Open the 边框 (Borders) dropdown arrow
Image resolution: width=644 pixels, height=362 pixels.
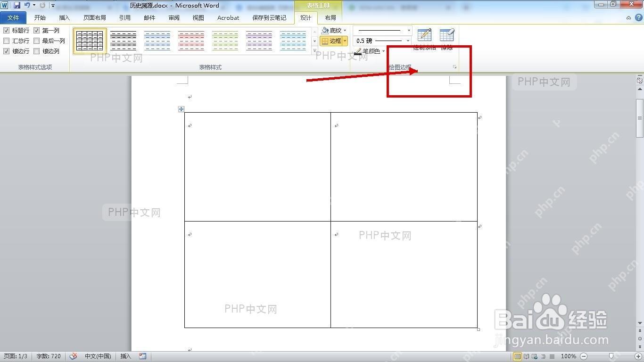click(x=345, y=41)
